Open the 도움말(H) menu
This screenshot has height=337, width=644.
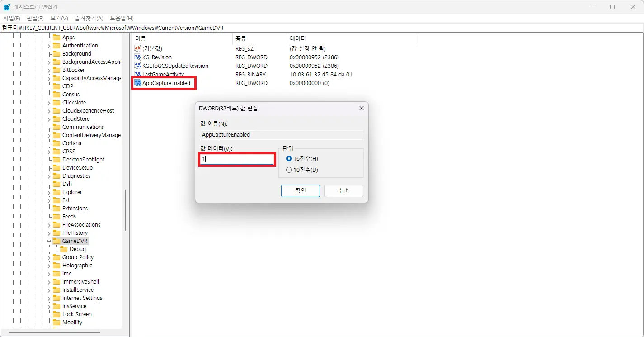[122, 19]
